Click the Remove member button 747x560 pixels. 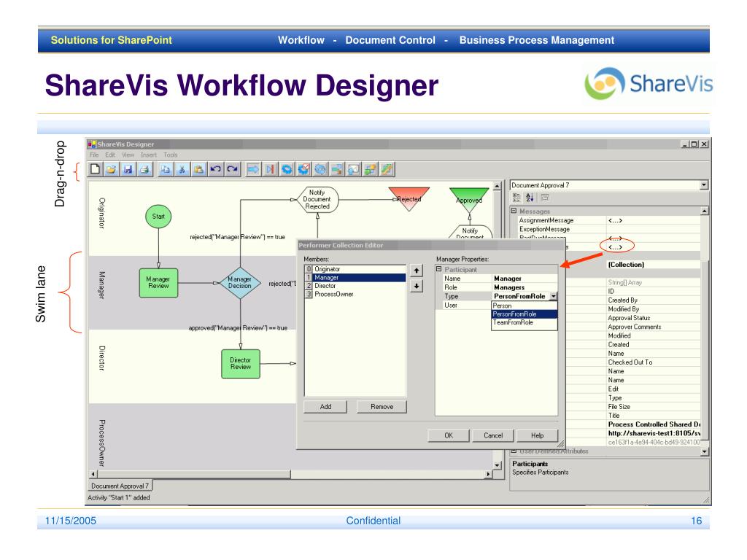coord(382,407)
